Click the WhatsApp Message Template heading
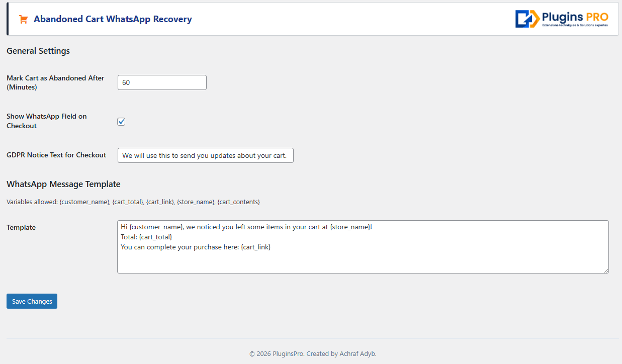 click(63, 184)
